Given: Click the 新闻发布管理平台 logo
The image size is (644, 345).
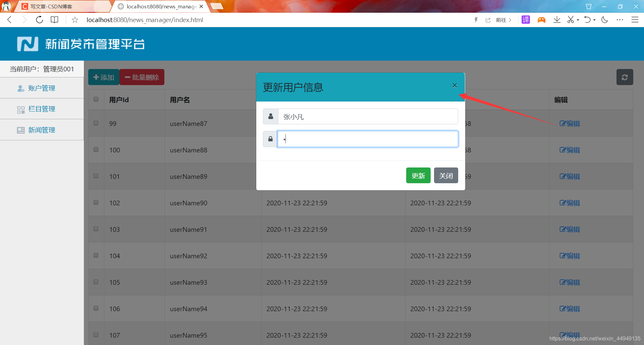Looking at the screenshot, I should [80, 44].
